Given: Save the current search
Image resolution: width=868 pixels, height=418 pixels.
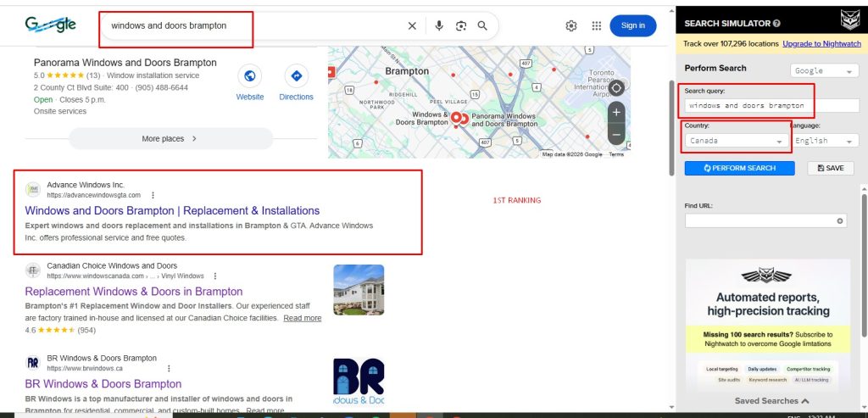Looking at the screenshot, I should tap(831, 169).
